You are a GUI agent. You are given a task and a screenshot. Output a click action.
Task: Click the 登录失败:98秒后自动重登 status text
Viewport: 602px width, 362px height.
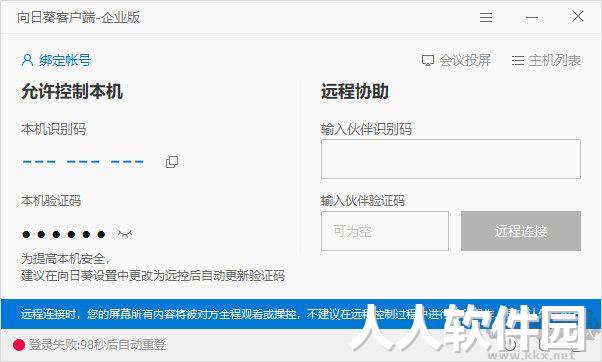click(98, 345)
